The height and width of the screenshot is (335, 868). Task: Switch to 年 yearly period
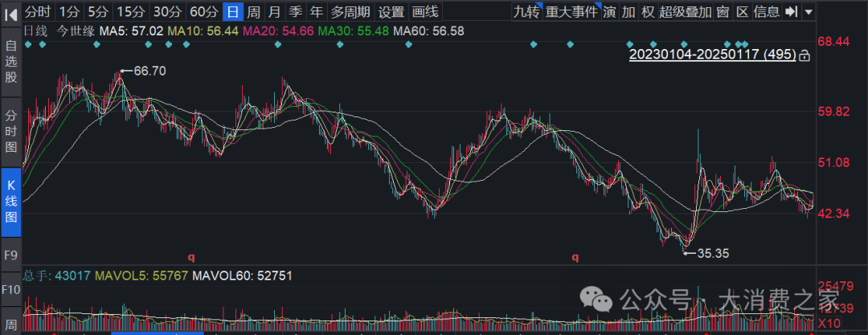tap(316, 11)
